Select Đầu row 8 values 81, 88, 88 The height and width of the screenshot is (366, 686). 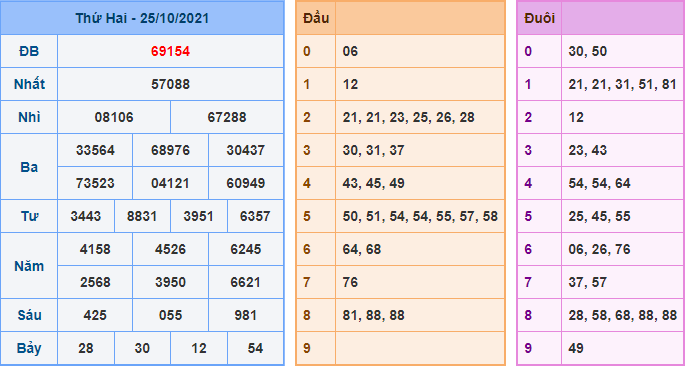pyautogui.click(x=374, y=315)
